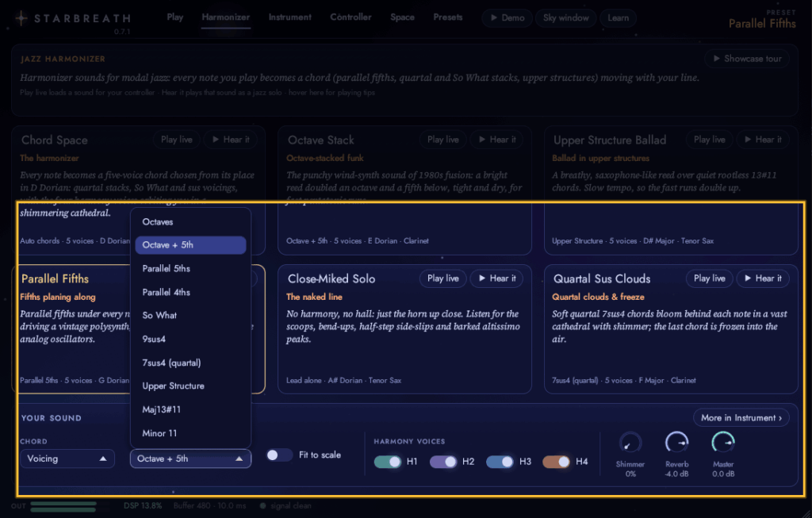The height and width of the screenshot is (518, 812).
Task: Hear the Upper Structure Ballad demo
Action: point(763,140)
